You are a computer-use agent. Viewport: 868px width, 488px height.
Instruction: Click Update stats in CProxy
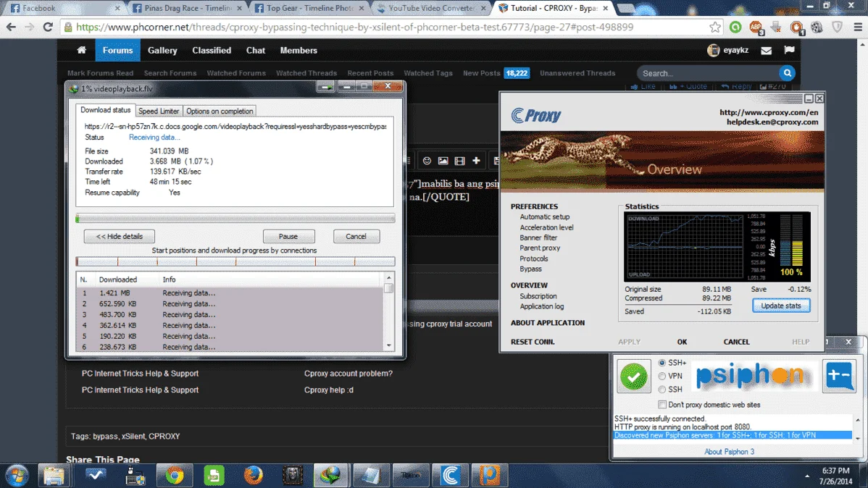click(x=780, y=306)
